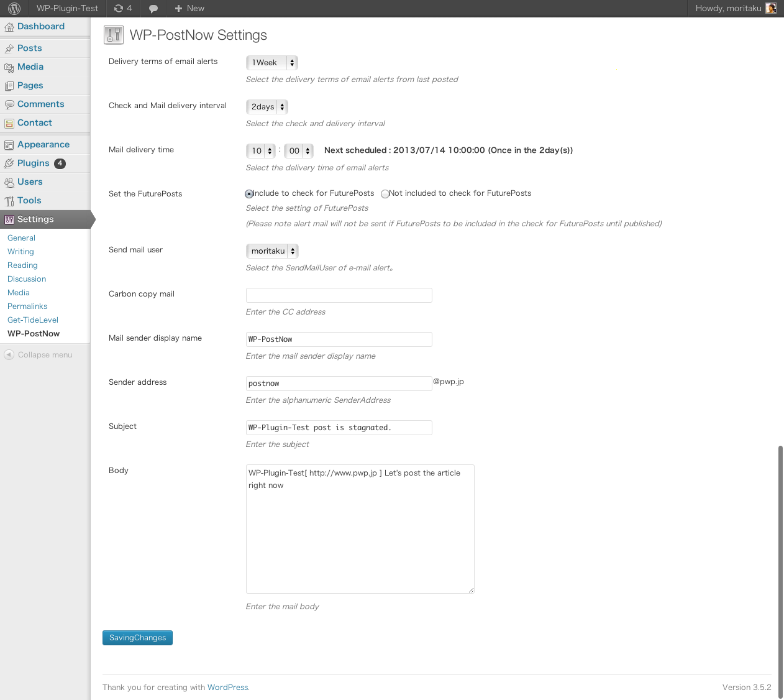
Task: Click the SavingChanges button
Action: (x=137, y=638)
